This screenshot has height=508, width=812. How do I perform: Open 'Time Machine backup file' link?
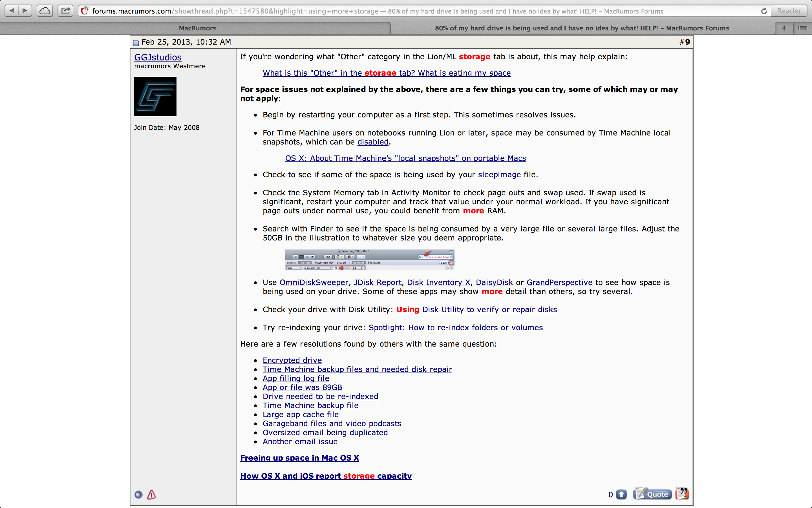pyautogui.click(x=310, y=406)
